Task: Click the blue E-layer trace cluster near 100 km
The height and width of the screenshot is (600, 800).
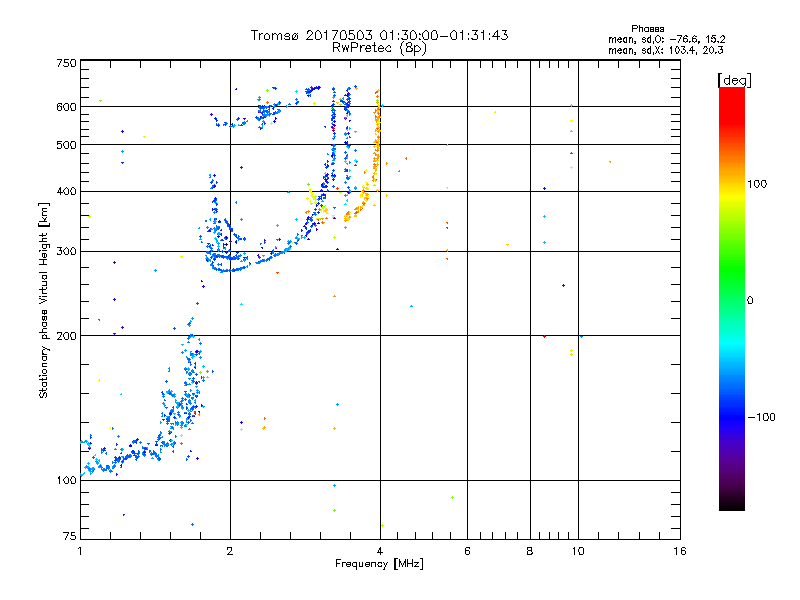Action: 122,457
